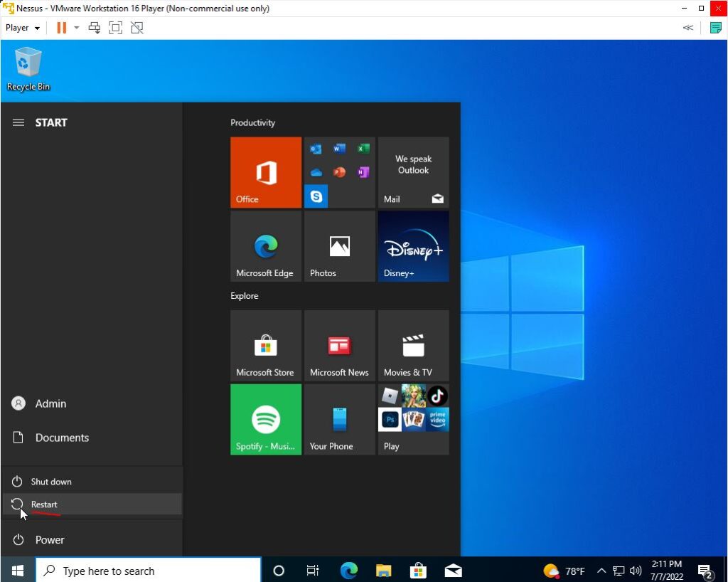Open the Player dropdown menu
728x582 pixels.
click(22, 28)
